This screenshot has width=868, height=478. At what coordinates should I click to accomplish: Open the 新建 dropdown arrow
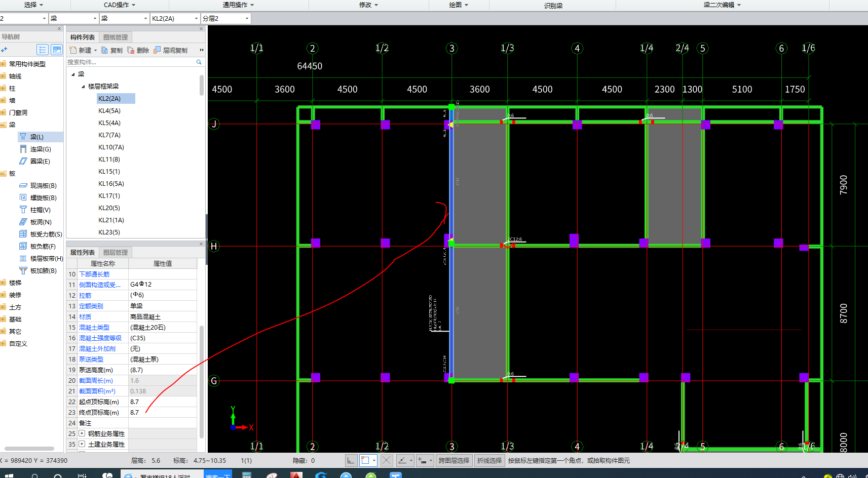pyautogui.click(x=95, y=51)
